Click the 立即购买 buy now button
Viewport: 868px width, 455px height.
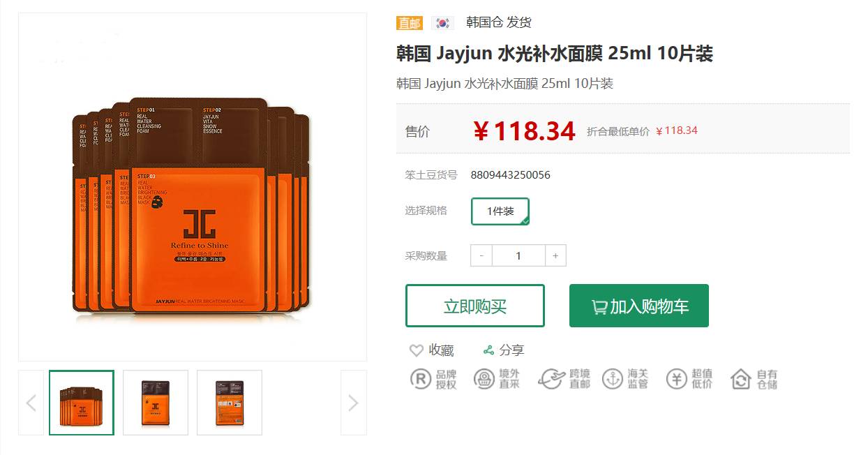click(x=475, y=306)
